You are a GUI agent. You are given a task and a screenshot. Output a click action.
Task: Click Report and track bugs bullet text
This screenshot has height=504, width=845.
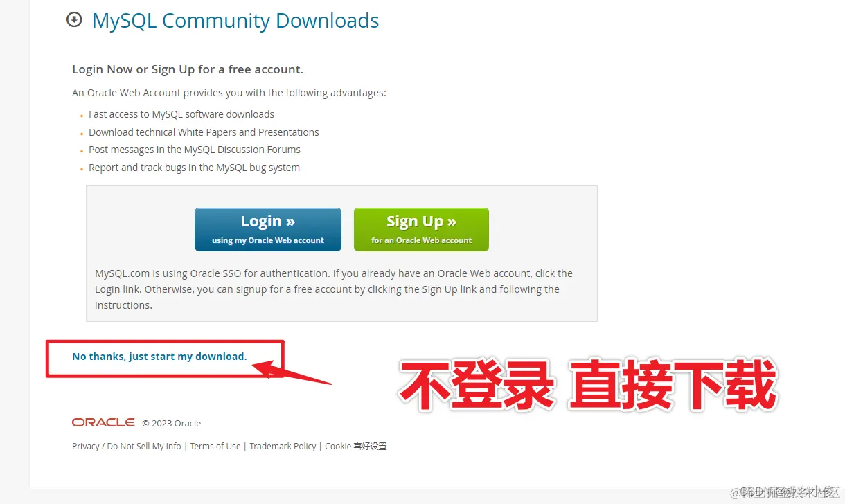tap(195, 168)
